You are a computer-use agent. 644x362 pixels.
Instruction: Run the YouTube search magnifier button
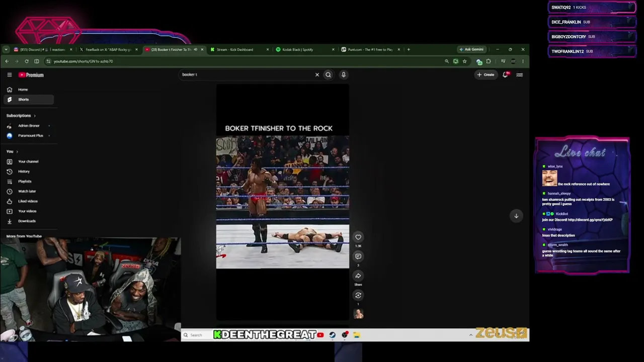[328, 75]
